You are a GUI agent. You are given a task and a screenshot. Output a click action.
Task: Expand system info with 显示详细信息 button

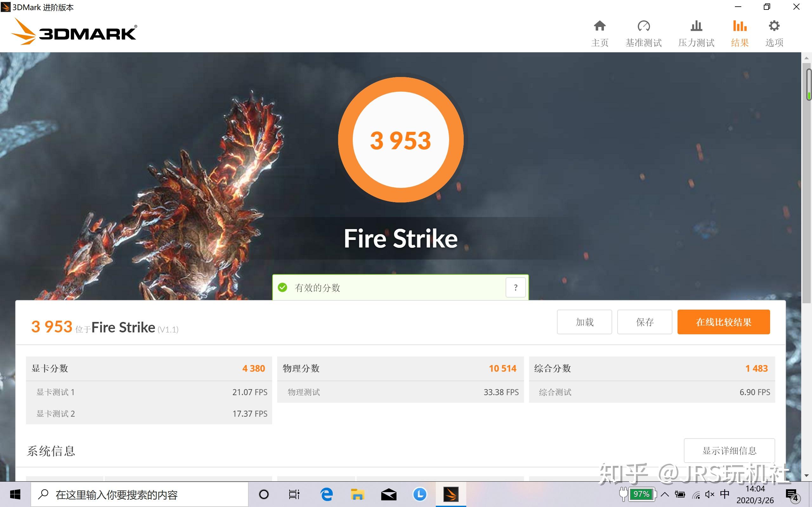729,450
